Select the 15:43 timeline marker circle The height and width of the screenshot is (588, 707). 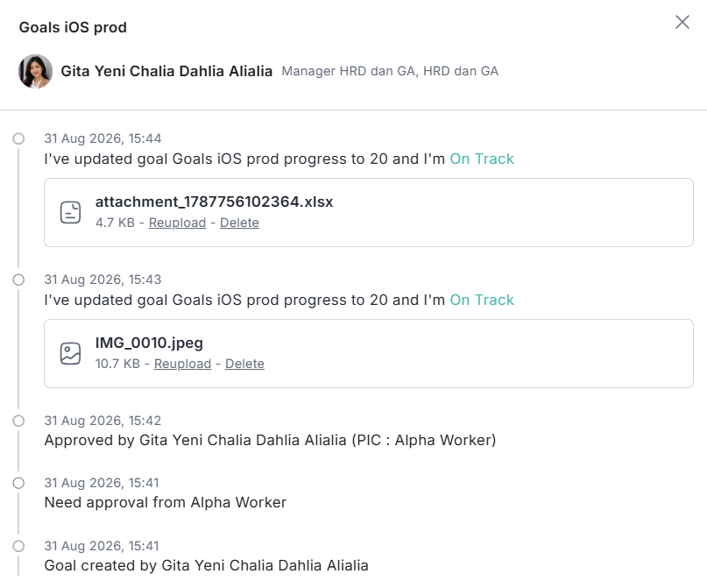[18, 280]
